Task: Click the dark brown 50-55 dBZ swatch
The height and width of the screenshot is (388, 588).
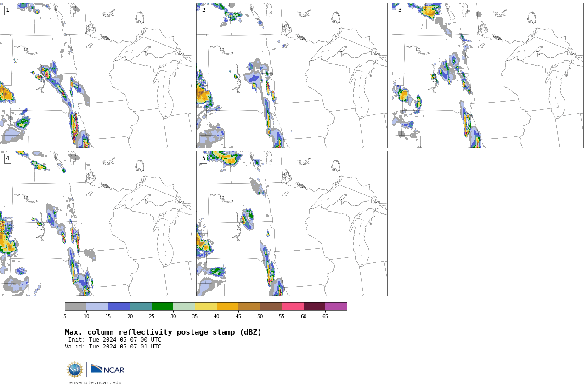Action: coord(271,307)
